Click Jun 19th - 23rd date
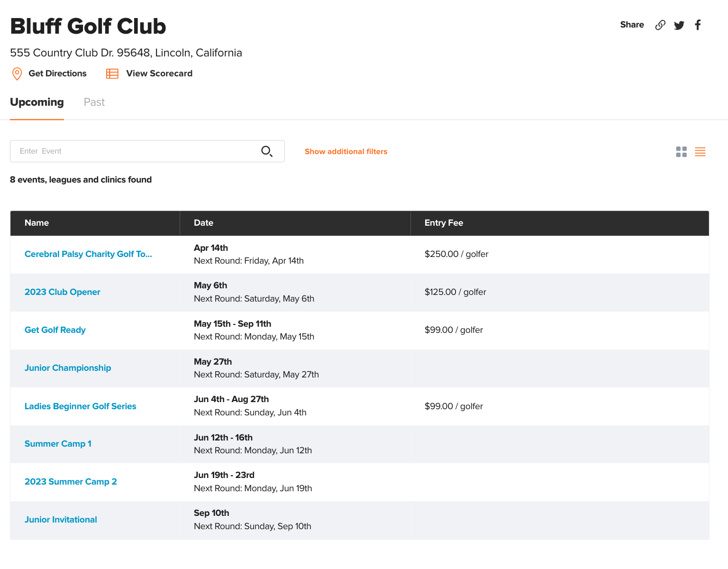Screen dimensions: 728x569 [224, 475]
